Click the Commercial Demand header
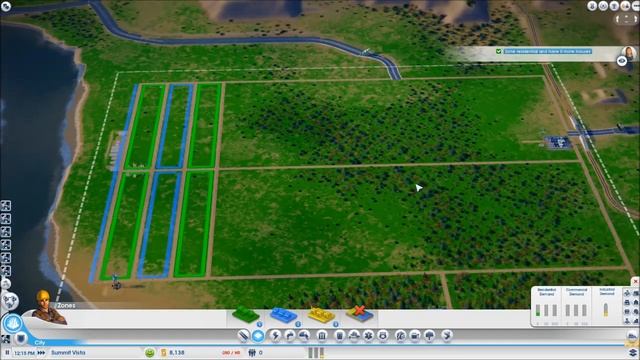The image size is (640, 360). 576,291
